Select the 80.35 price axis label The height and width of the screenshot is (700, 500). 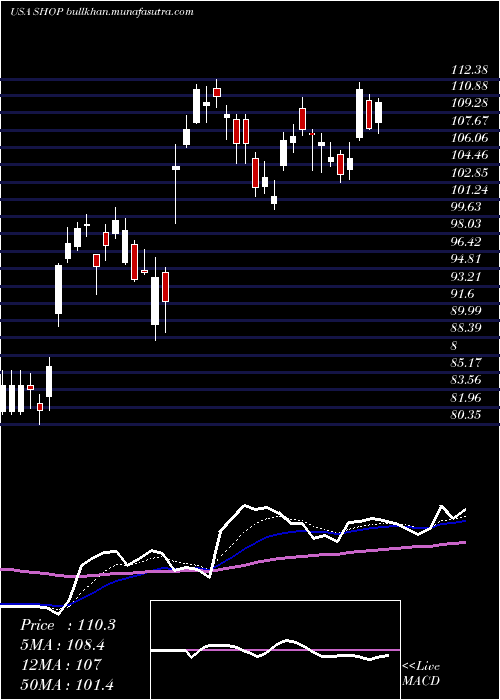(466, 415)
